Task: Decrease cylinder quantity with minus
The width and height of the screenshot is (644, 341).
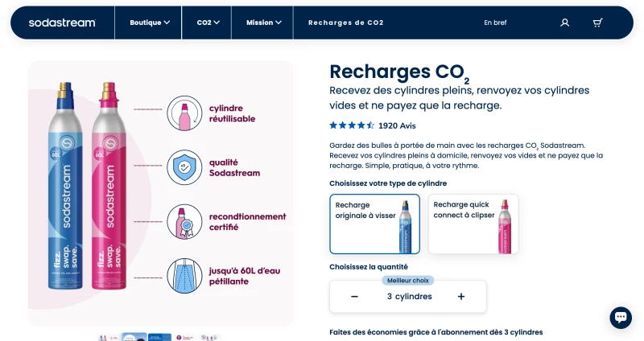Action: [354, 296]
